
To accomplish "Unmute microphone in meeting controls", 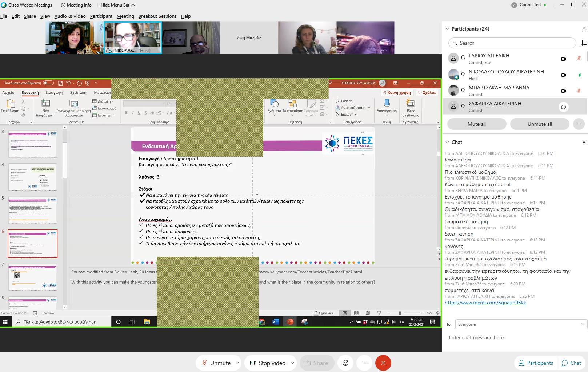I will point(216,363).
